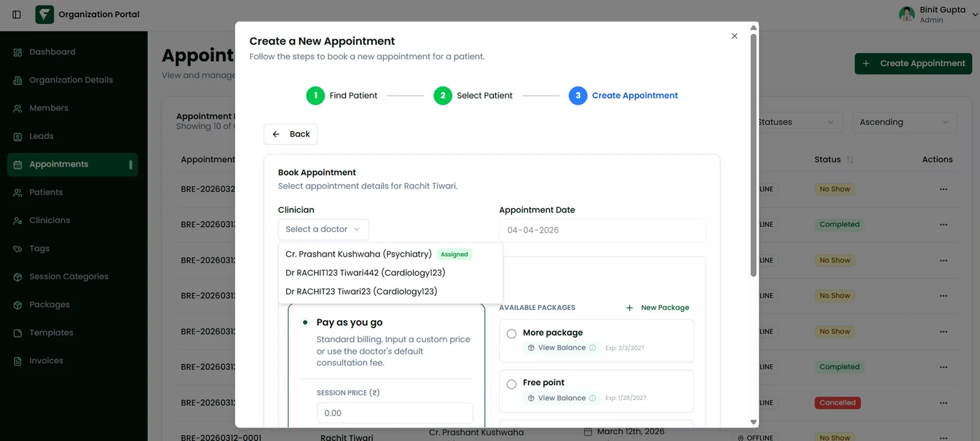Click the Appointments calendar icon in sidebar
This screenshot has width=980, height=441.
tap(18, 164)
